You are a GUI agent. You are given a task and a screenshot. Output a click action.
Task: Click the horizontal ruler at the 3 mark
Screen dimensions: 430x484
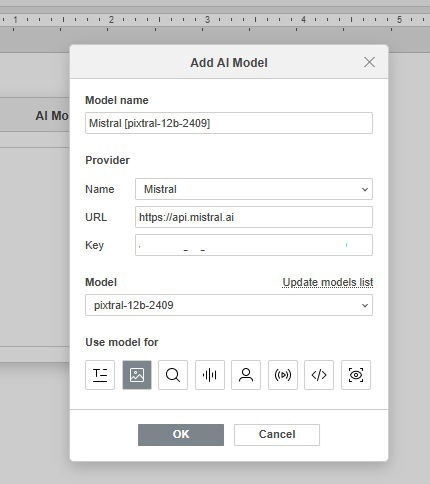207,20
